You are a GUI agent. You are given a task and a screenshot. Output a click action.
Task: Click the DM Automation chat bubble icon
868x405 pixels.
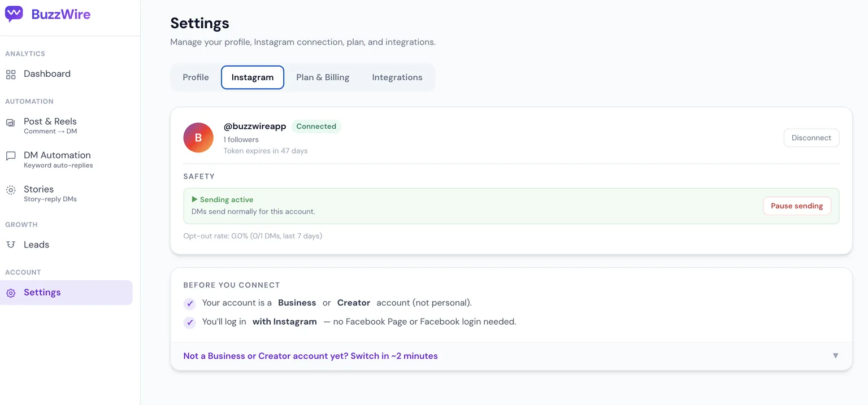pos(11,156)
